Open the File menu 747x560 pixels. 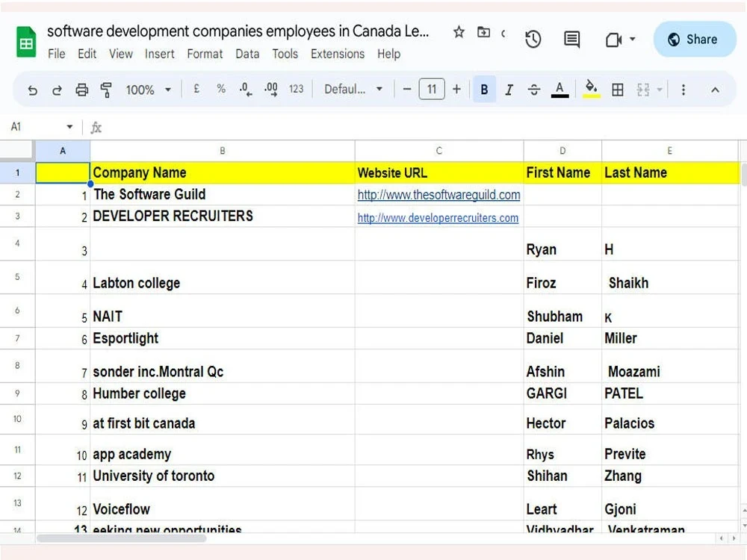(56, 54)
